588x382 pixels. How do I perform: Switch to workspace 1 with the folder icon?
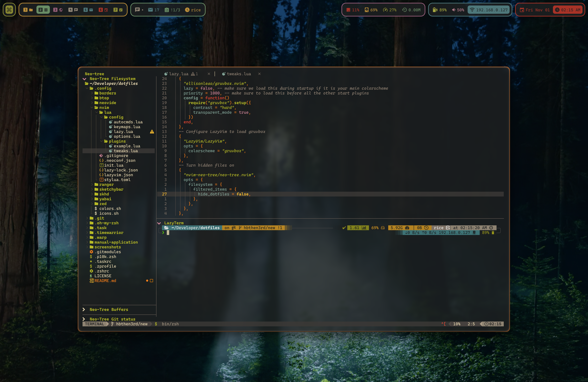[x=28, y=10]
